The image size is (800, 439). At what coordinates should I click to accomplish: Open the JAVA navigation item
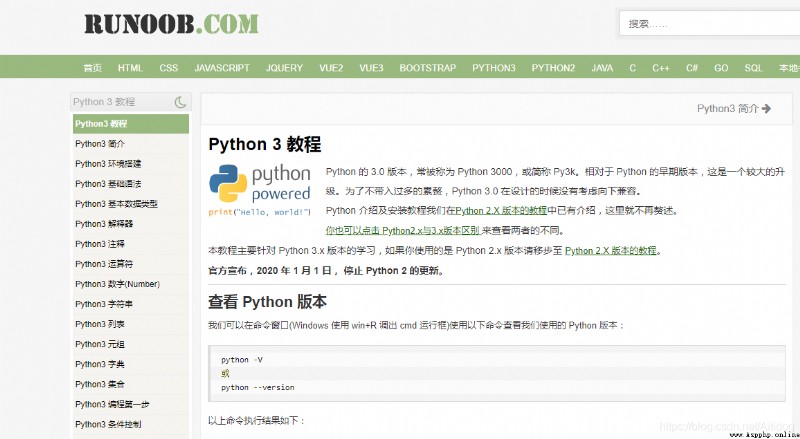point(602,68)
